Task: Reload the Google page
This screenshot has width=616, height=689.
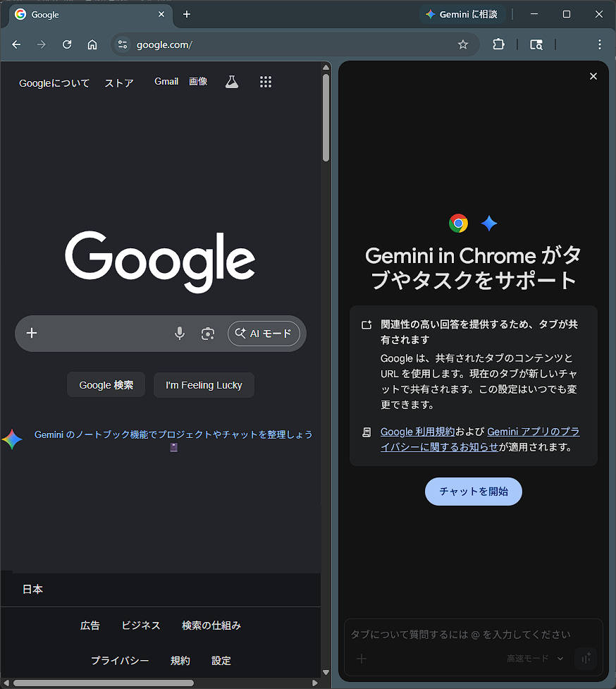Action: click(67, 44)
